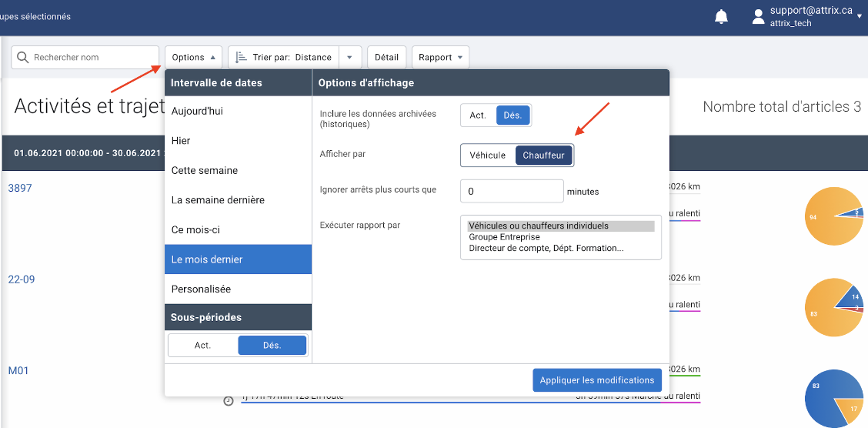Focus the Rechercher nom search field
This screenshot has width=868, height=428.
[85, 57]
